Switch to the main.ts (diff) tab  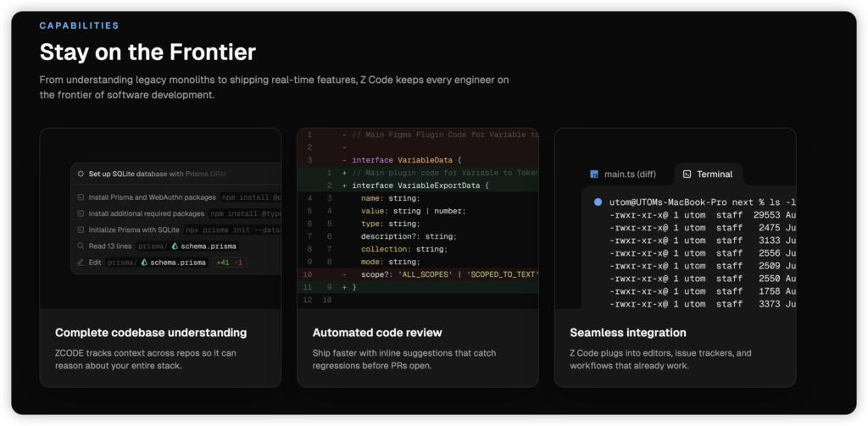[629, 174]
